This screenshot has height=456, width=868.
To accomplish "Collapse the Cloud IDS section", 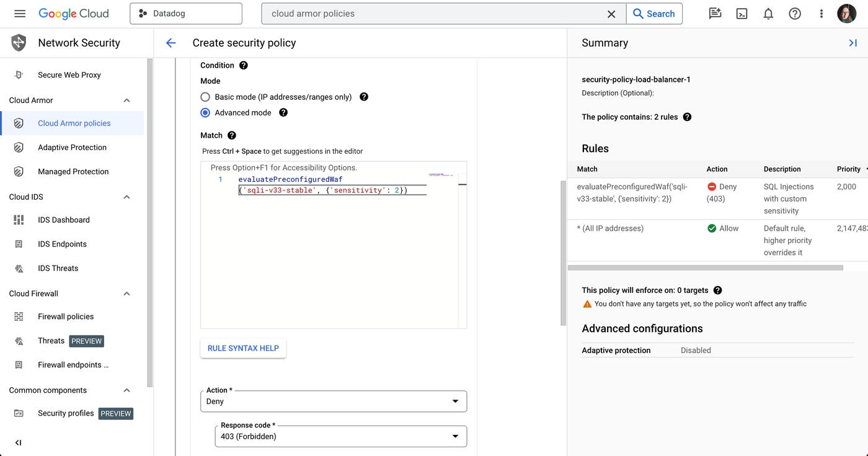I will pyautogui.click(x=126, y=197).
